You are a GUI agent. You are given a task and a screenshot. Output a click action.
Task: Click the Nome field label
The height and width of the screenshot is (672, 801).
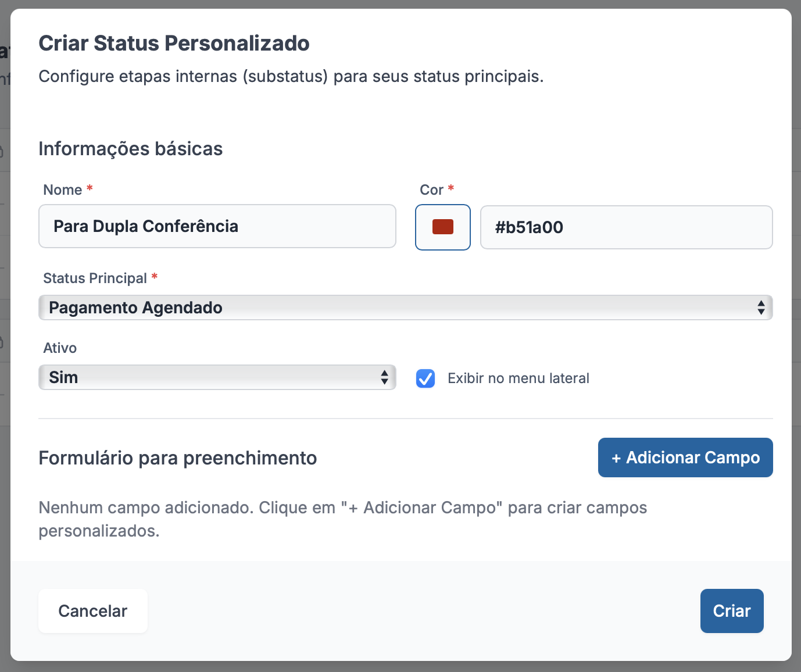tap(63, 190)
